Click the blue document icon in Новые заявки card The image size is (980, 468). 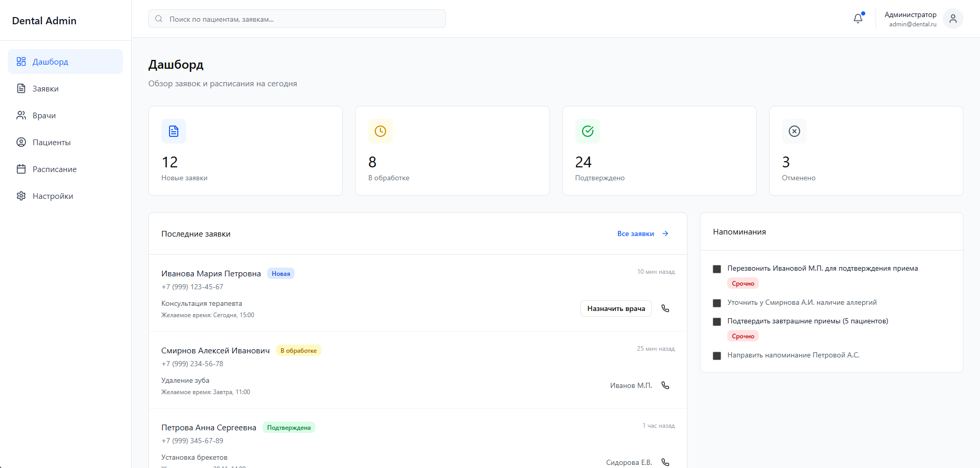point(174,131)
